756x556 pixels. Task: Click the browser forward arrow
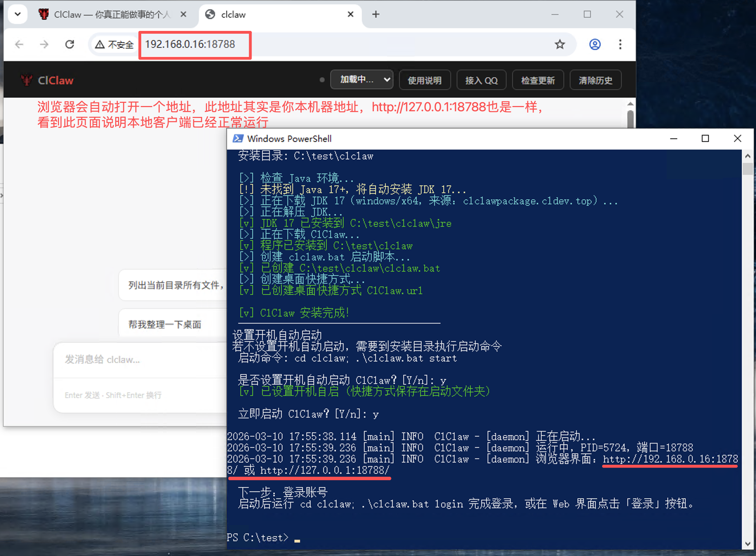click(44, 44)
